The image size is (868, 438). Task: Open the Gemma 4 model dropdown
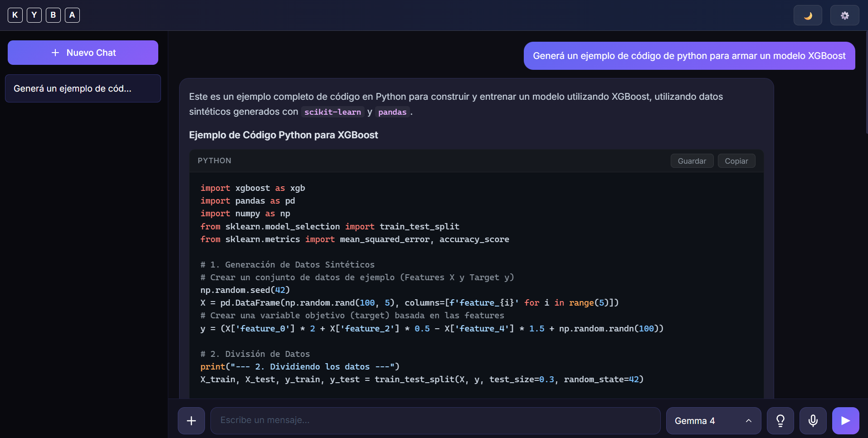[x=713, y=421]
